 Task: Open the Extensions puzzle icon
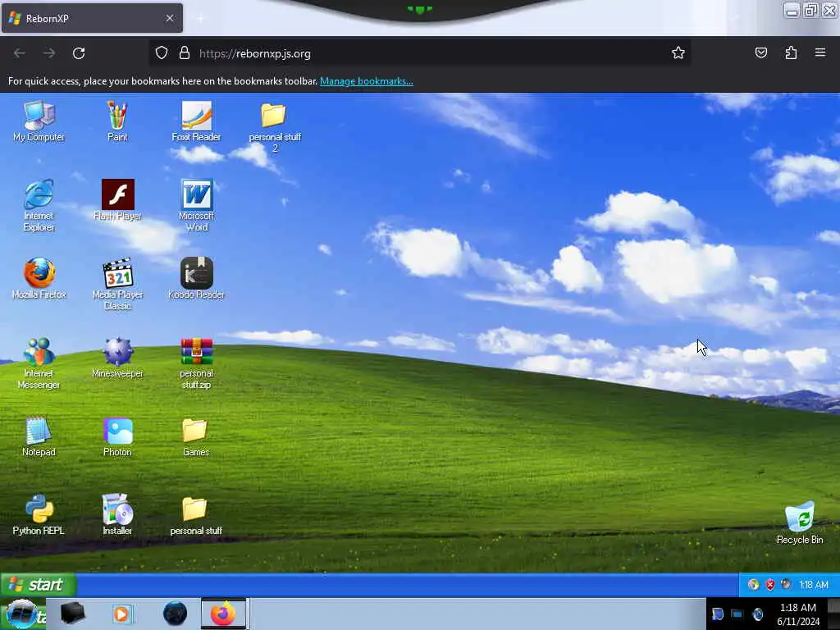click(x=791, y=52)
